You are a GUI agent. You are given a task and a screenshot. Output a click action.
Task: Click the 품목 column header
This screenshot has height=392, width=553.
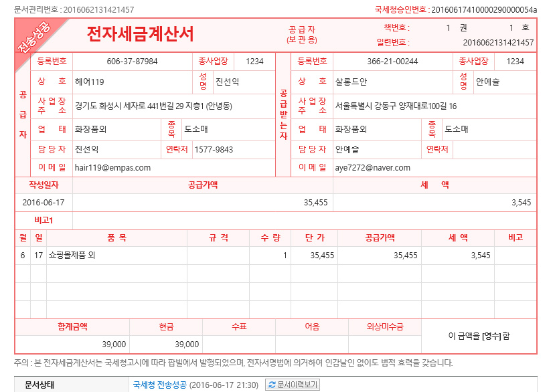(x=116, y=238)
